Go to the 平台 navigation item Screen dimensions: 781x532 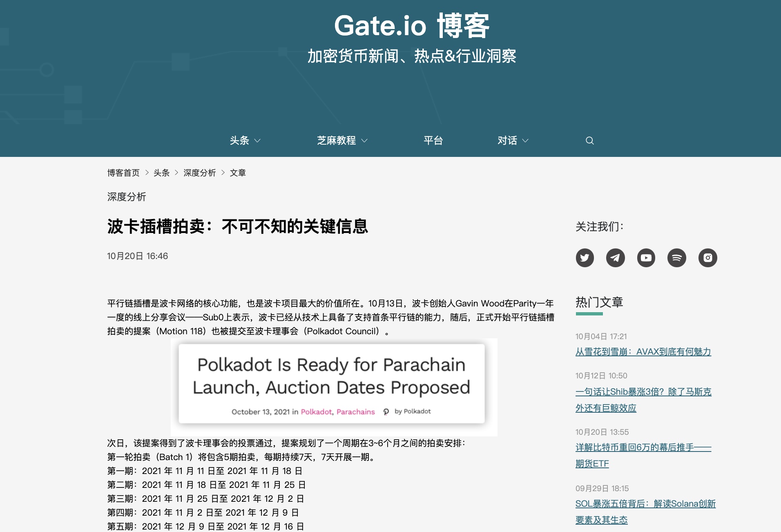tap(433, 141)
